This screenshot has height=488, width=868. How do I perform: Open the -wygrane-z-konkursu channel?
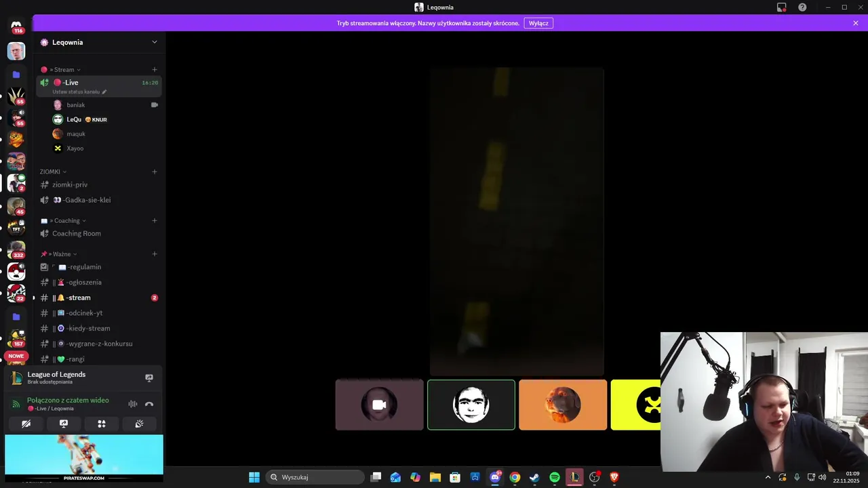(x=99, y=344)
